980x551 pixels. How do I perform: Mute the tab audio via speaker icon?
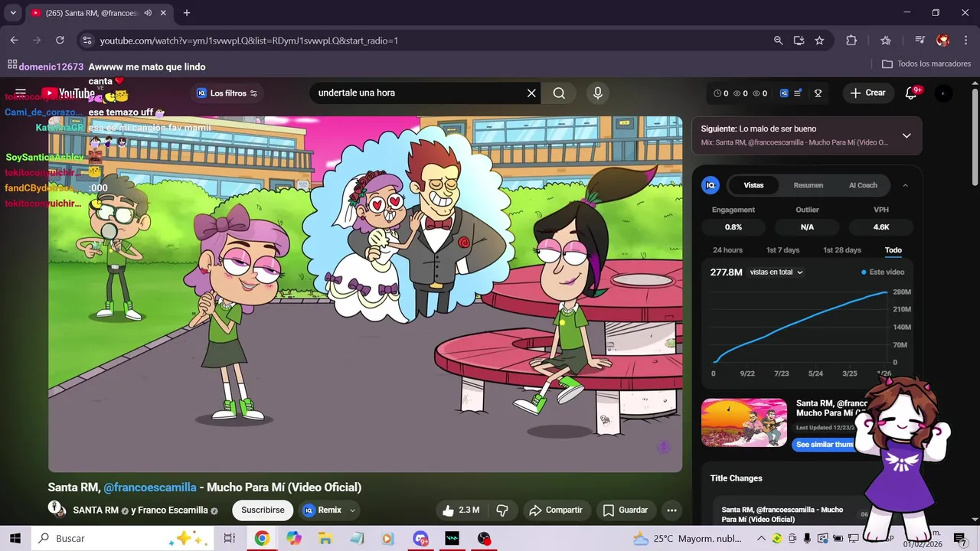coord(147,13)
